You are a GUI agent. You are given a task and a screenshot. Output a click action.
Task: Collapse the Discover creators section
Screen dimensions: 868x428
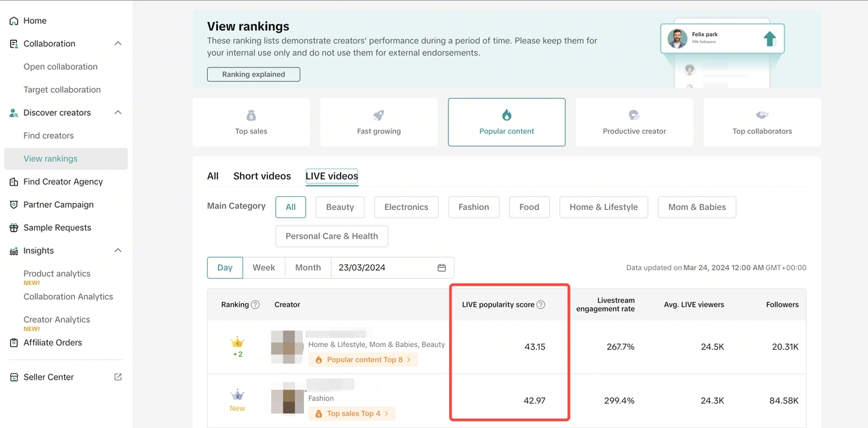118,112
